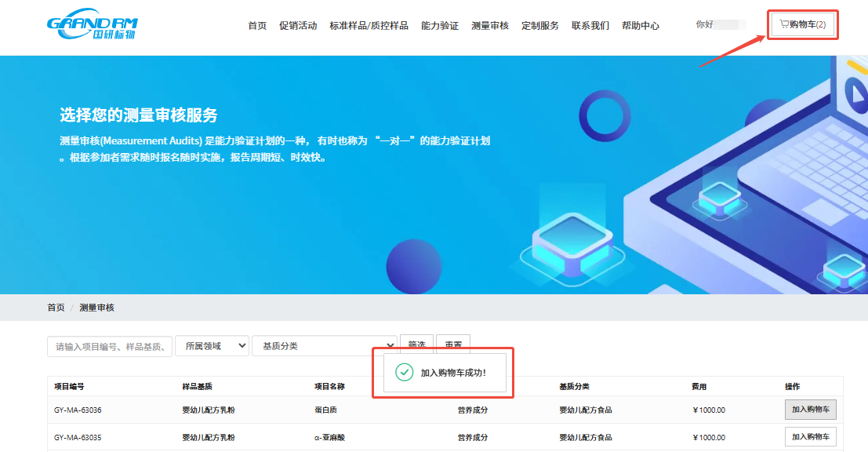Open 测量审核 from the top menu
Screen dimensions: 868x452
(490, 26)
